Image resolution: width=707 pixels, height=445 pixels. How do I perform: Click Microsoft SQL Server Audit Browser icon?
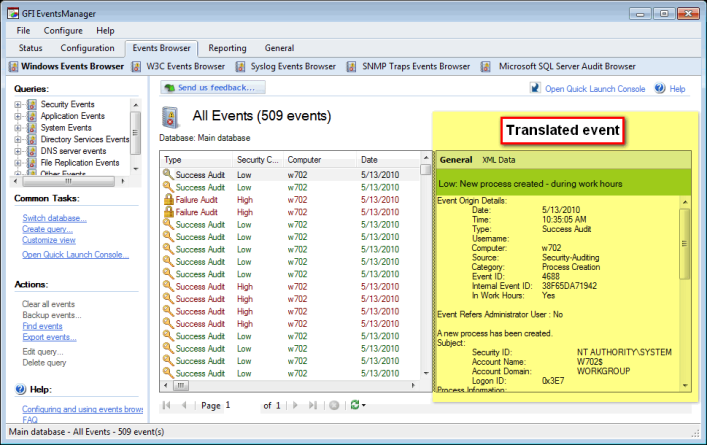tap(486, 67)
